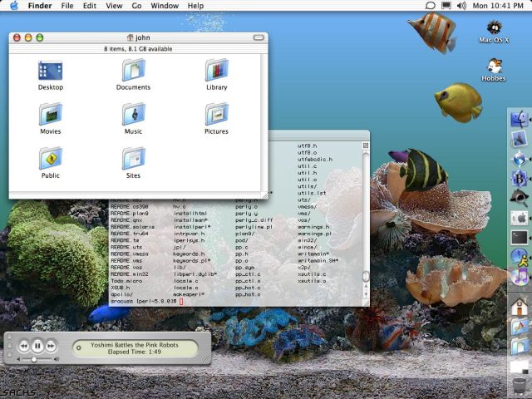This screenshot has width=532, height=399.
Task: Click the menu bar clock
Action: click(498, 6)
